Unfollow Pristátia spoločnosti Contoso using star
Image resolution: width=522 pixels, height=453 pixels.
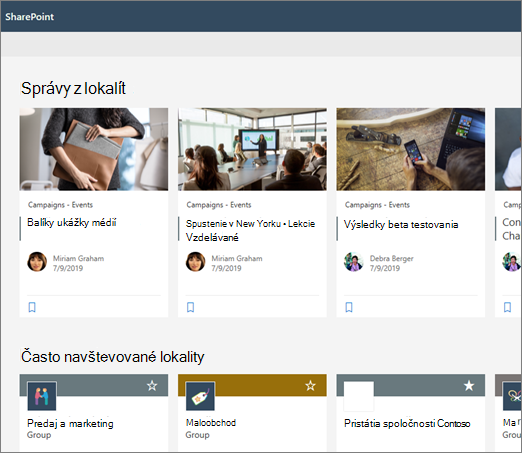click(469, 386)
